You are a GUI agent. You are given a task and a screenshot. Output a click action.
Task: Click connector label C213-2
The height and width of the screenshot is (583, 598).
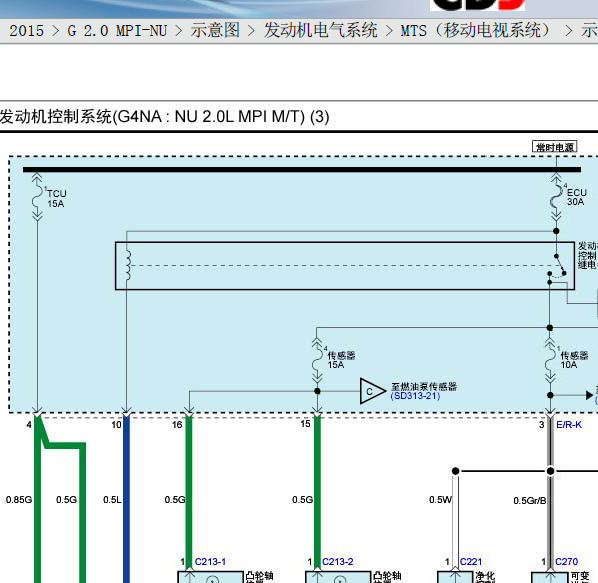click(x=338, y=562)
